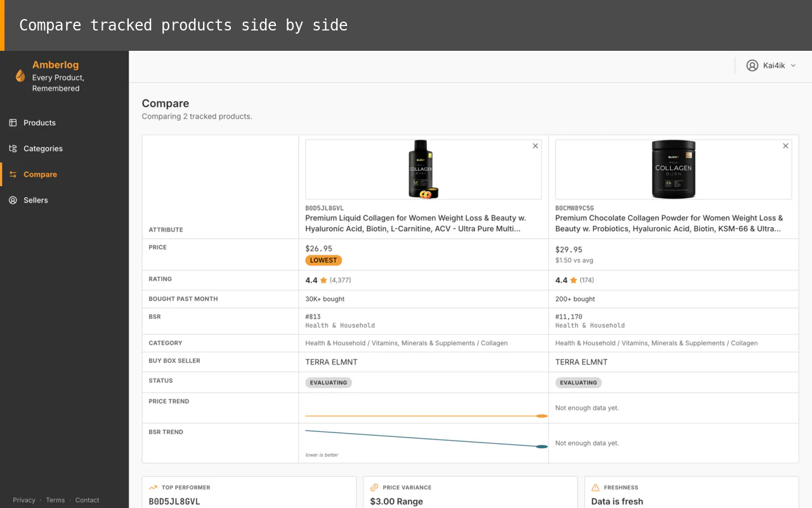Click the BUY BOX SELLER row label
812x508 pixels.
[x=174, y=361]
